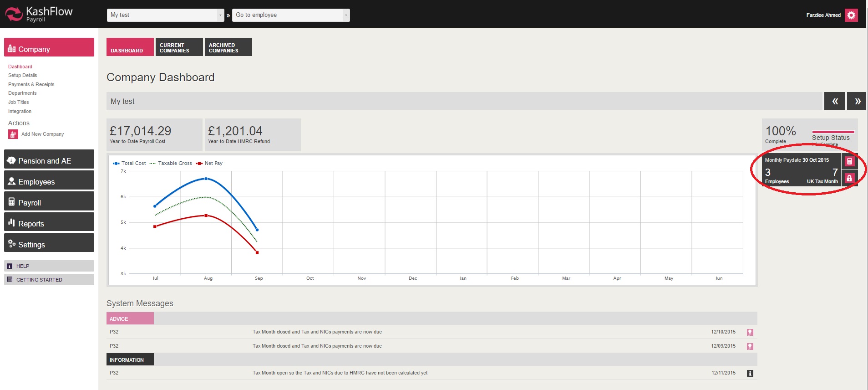Click the Getting Started button
The image size is (868, 390).
[x=49, y=280]
